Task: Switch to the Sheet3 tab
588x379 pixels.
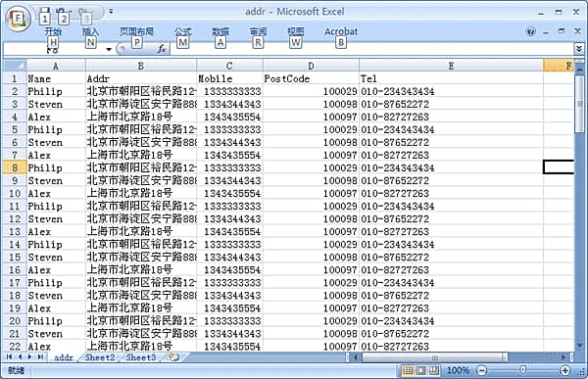Action: tap(141, 357)
